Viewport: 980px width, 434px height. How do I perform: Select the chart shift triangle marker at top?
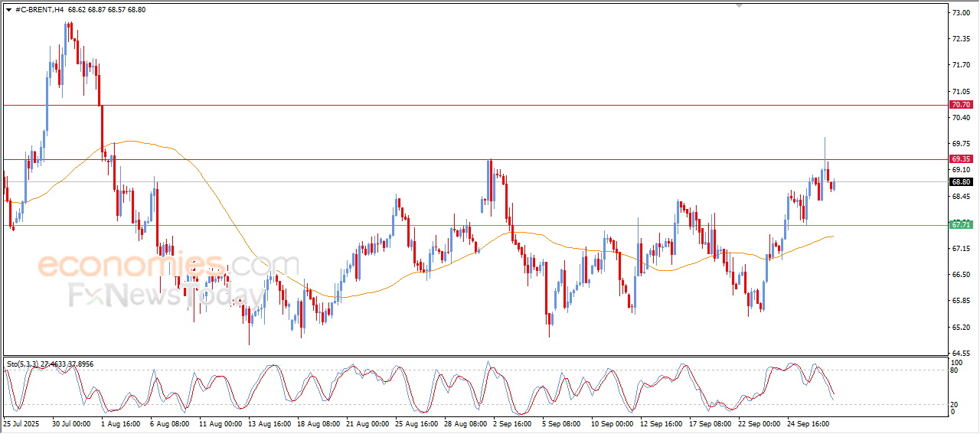(739, 5)
